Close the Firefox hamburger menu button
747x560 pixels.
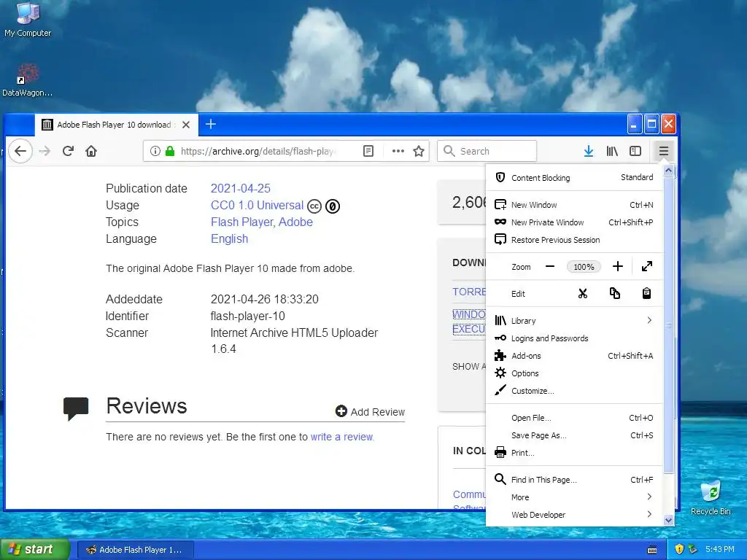click(x=664, y=152)
